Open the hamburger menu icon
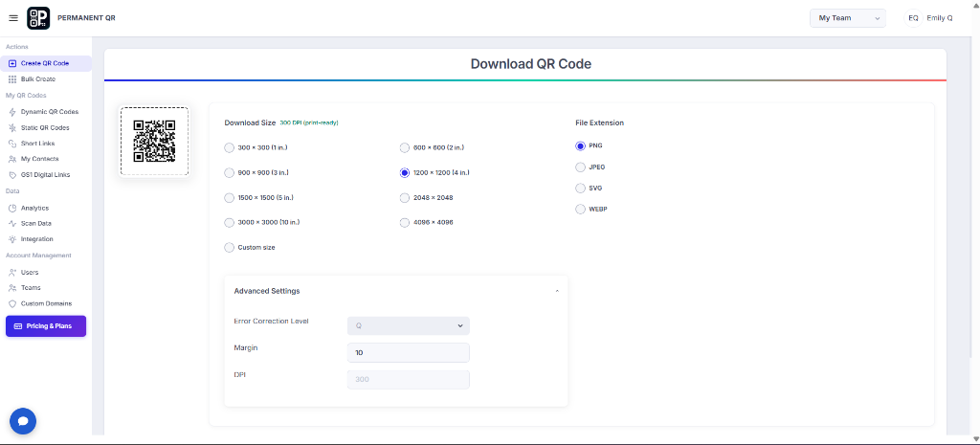The height and width of the screenshot is (445, 980). coord(13,18)
